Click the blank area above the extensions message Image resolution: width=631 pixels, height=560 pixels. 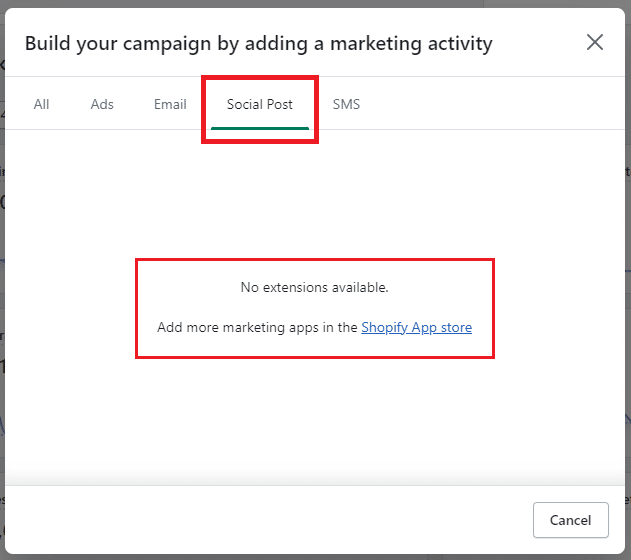tap(314, 195)
